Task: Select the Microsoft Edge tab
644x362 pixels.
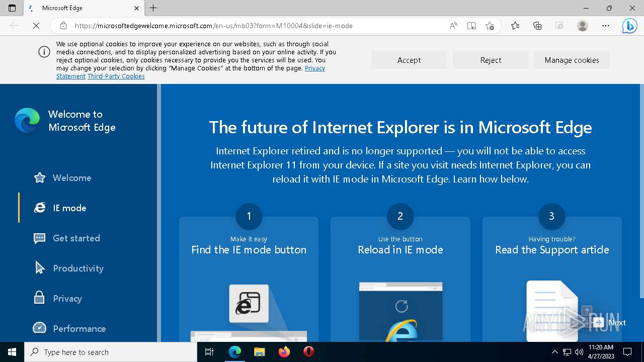Action: [84, 8]
